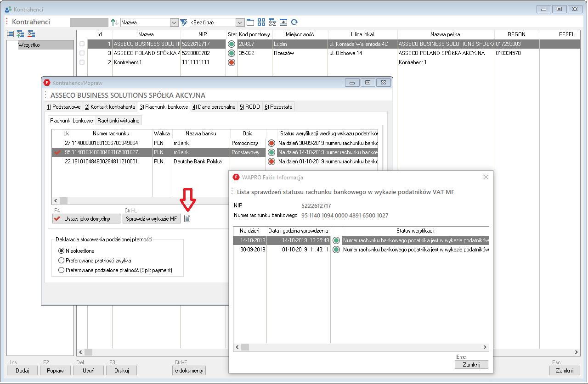
Task: Click the Data i godzina sprawdzenia column header
Action: click(299, 230)
